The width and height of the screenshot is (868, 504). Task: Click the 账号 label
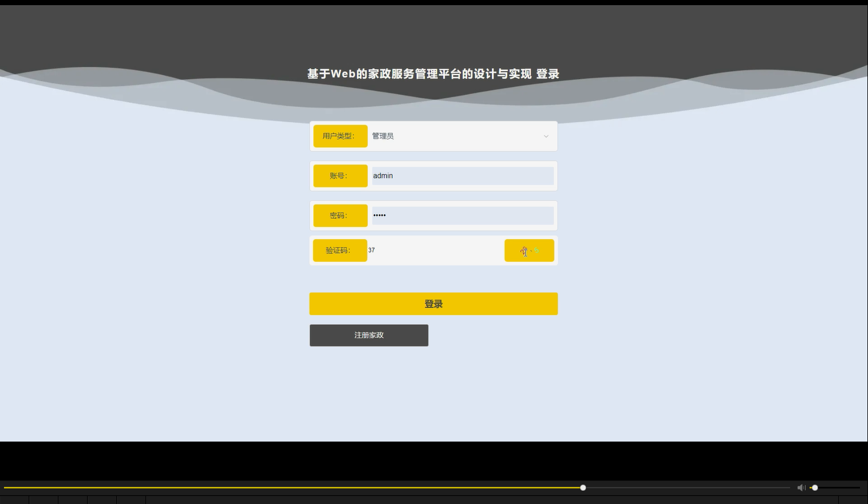coord(340,176)
